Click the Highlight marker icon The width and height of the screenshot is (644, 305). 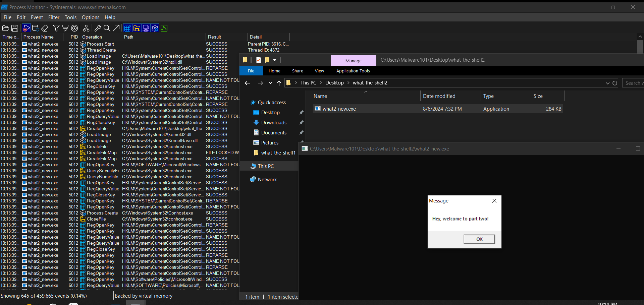click(65, 28)
